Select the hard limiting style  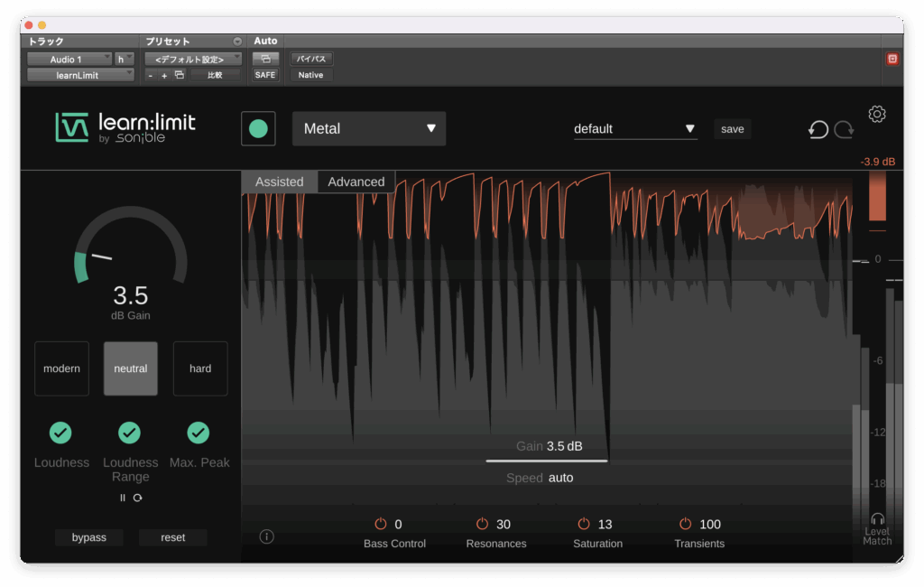pyautogui.click(x=200, y=368)
